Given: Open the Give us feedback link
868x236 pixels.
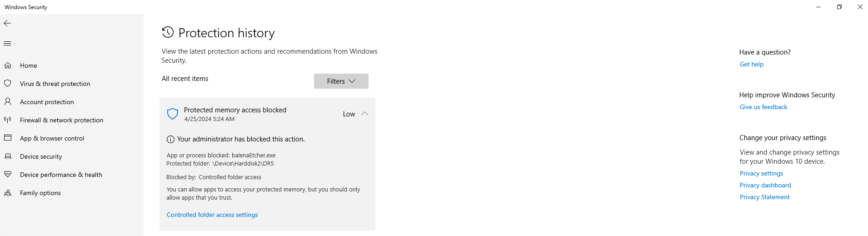Looking at the screenshot, I should tap(763, 107).
